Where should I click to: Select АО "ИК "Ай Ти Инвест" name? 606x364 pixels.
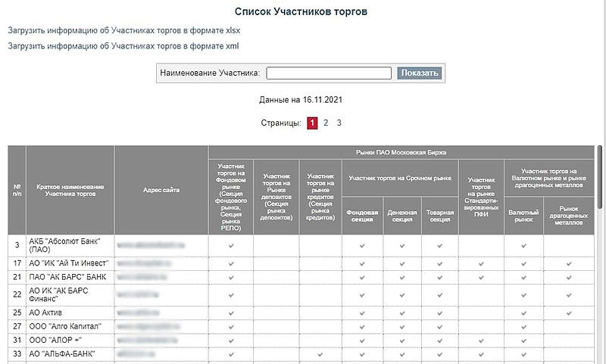[70, 263]
